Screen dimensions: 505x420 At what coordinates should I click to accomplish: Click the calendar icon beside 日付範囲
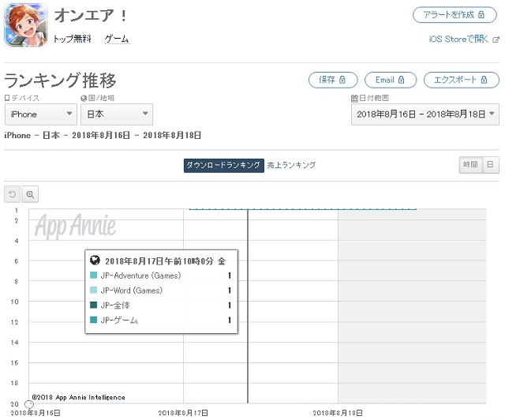coord(354,98)
